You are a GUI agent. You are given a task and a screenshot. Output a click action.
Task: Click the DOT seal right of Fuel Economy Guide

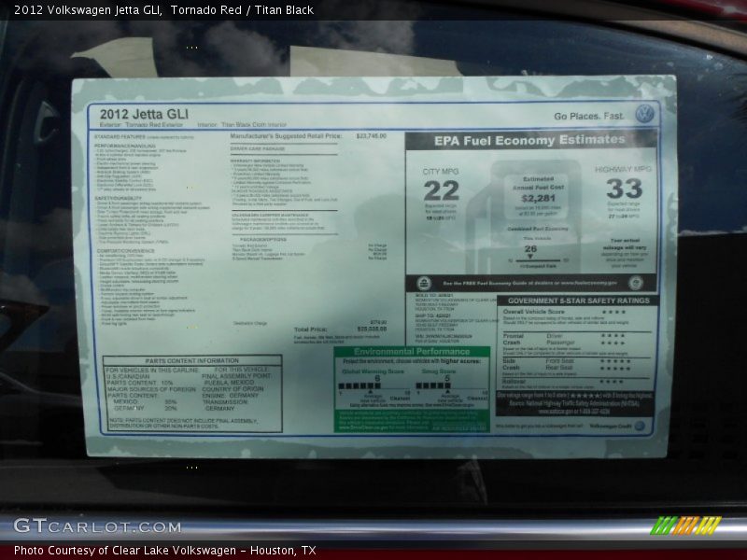(x=636, y=283)
